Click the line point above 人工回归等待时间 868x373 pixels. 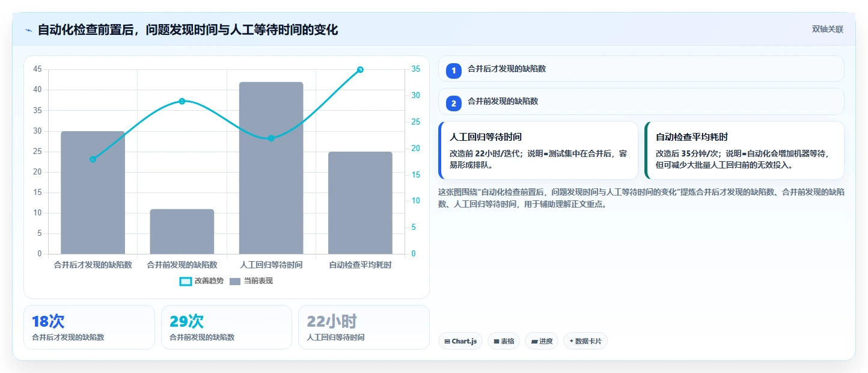point(271,138)
